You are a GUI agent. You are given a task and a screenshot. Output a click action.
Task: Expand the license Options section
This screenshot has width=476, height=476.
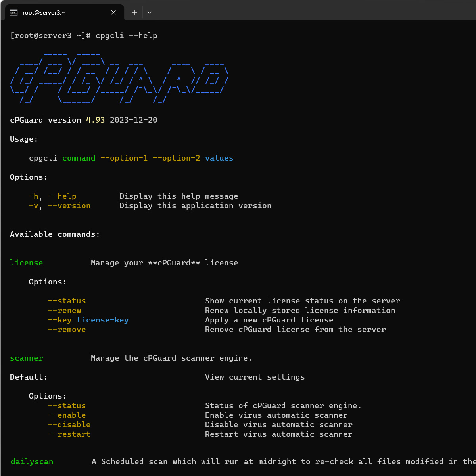pos(47,282)
